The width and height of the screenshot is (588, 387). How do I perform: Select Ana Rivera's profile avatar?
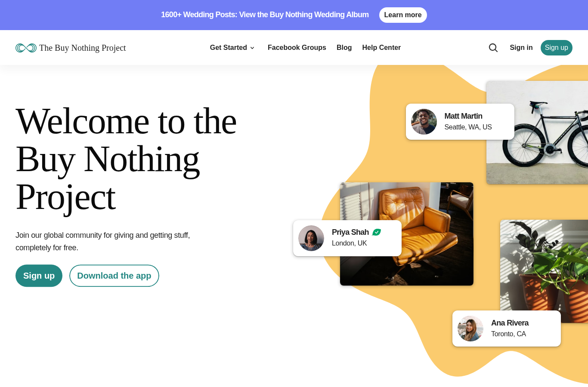[470, 329]
